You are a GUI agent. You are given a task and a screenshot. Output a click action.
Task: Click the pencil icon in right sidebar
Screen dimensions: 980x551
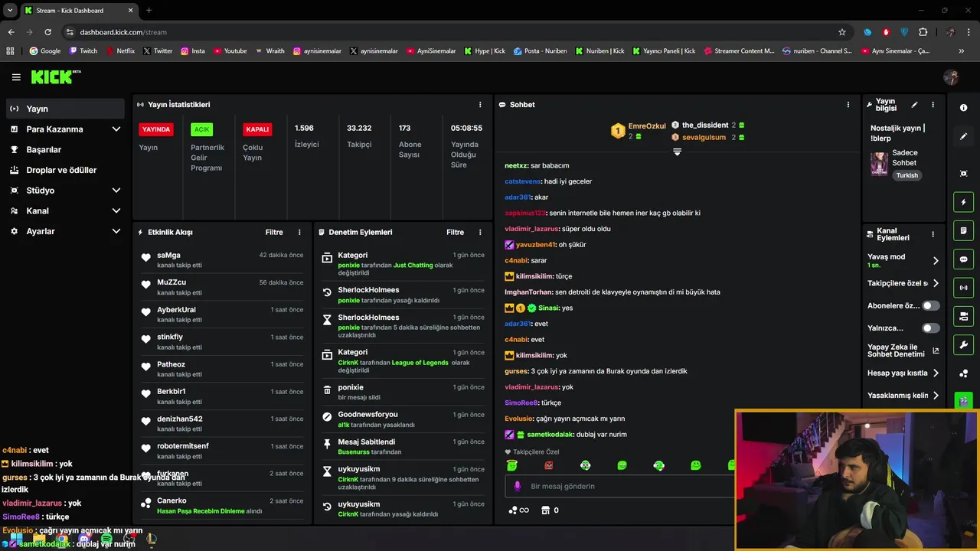click(x=963, y=136)
